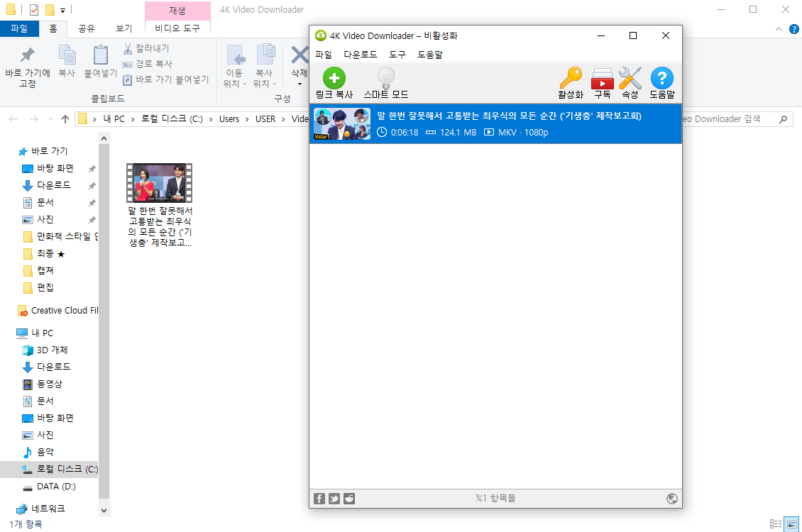
Task: Click navigation pane scroll down arrow
Action: click(104, 510)
